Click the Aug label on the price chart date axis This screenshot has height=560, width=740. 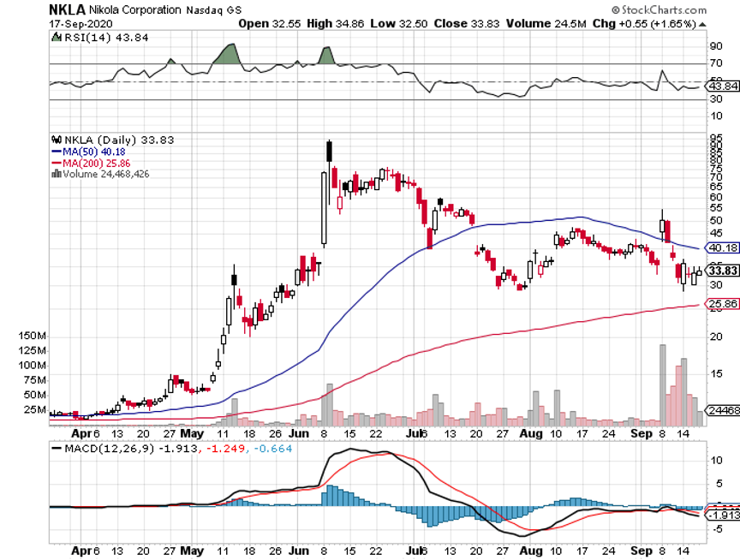[x=531, y=433]
